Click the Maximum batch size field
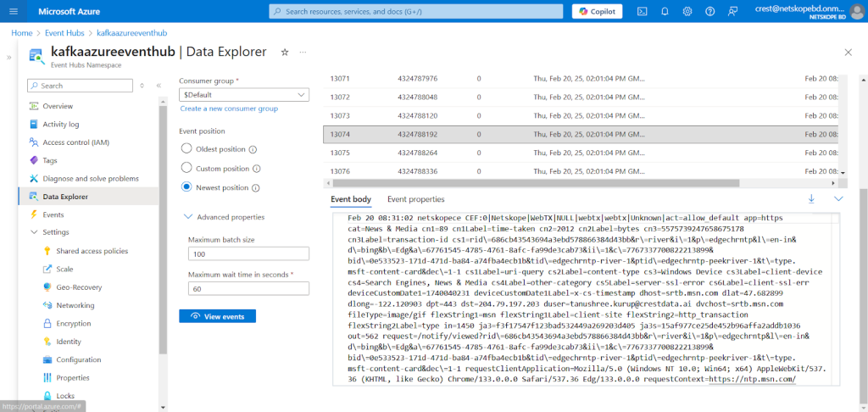The image size is (868, 412). [248, 253]
